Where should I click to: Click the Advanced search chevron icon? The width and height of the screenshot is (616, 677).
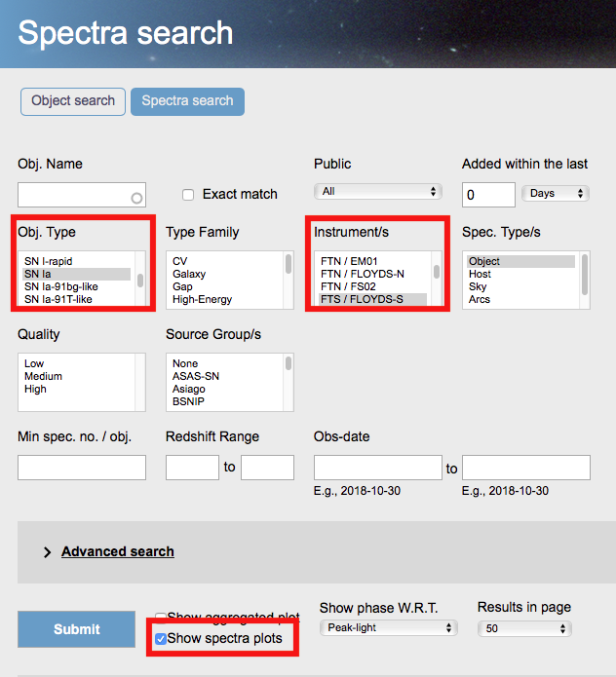[47, 552]
